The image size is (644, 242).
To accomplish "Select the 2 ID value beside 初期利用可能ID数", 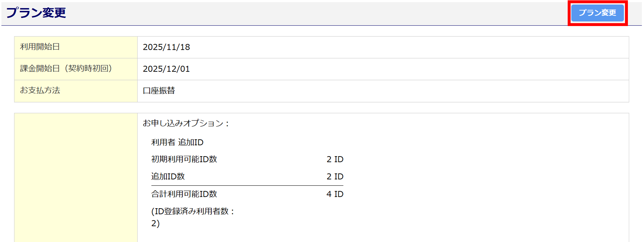I will pos(335,159).
